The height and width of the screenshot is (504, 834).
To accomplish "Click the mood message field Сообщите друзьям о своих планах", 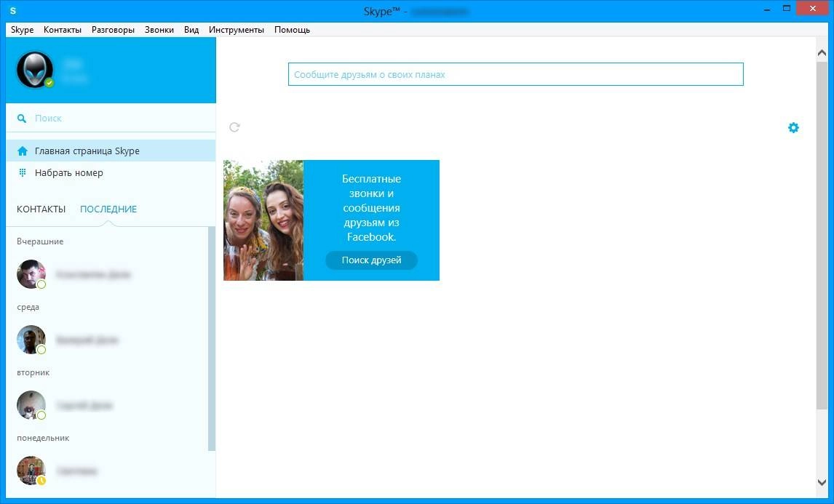I will [x=515, y=74].
